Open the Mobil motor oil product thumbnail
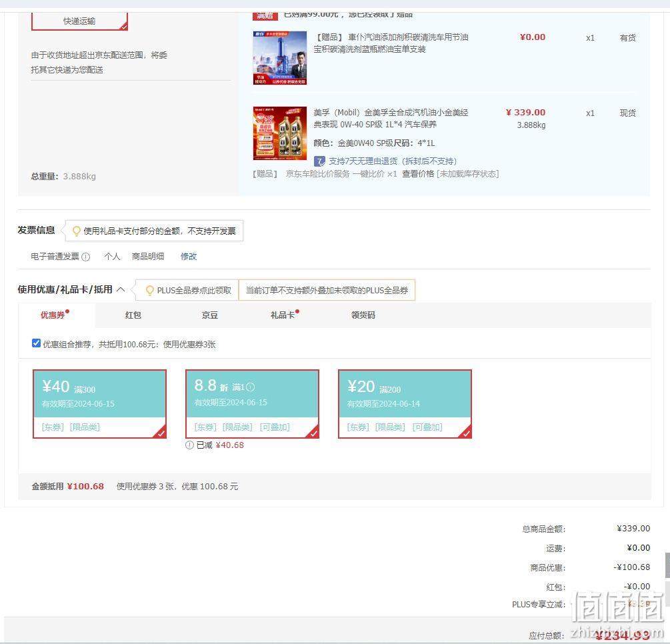 [280, 133]
